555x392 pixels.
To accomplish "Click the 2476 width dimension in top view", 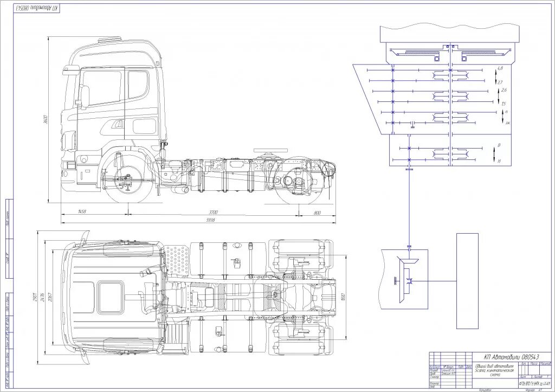I will (42, 297).
